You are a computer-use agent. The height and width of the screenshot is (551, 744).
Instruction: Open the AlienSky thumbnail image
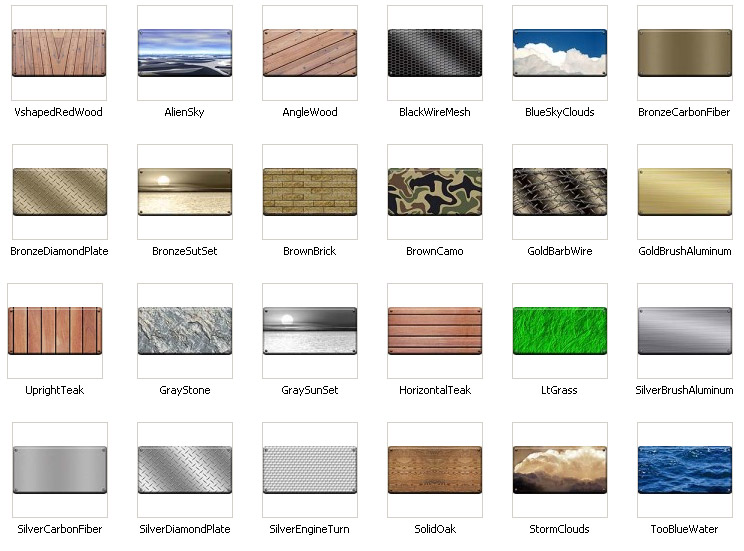coord(185,53)
